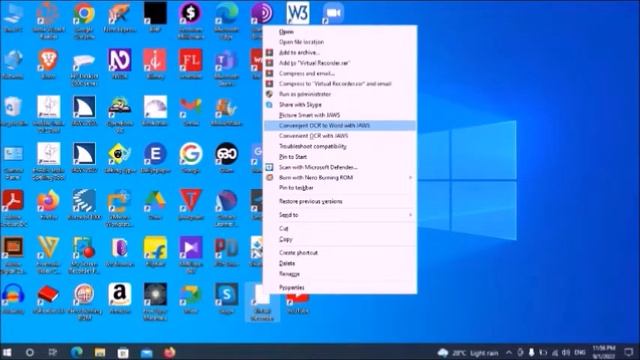Open the Microsoft Teams desktop shortcut
The height and width of the screenshot is (360, 640).
tap(227, 67)
